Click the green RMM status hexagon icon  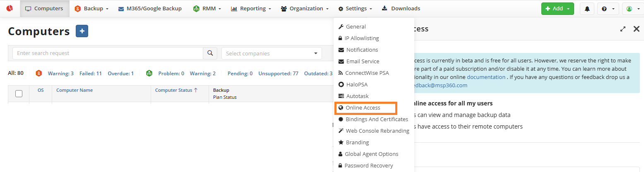pyautogui.click(x=149, y=73)
